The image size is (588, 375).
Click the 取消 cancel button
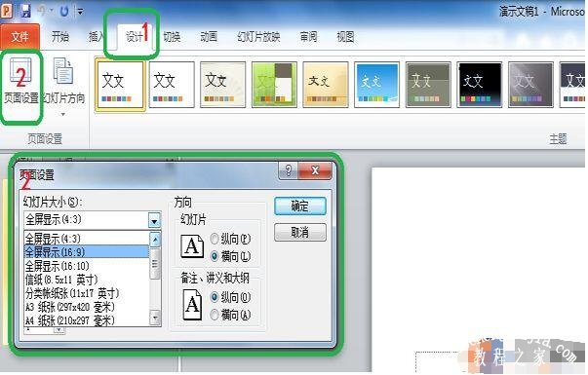pos(300,232)
